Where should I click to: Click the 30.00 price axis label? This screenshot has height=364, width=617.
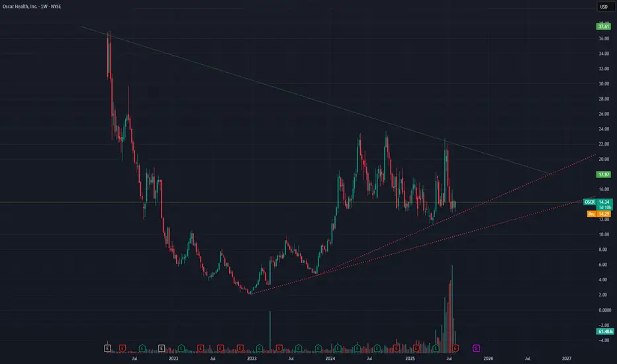[x=604, y=84]
